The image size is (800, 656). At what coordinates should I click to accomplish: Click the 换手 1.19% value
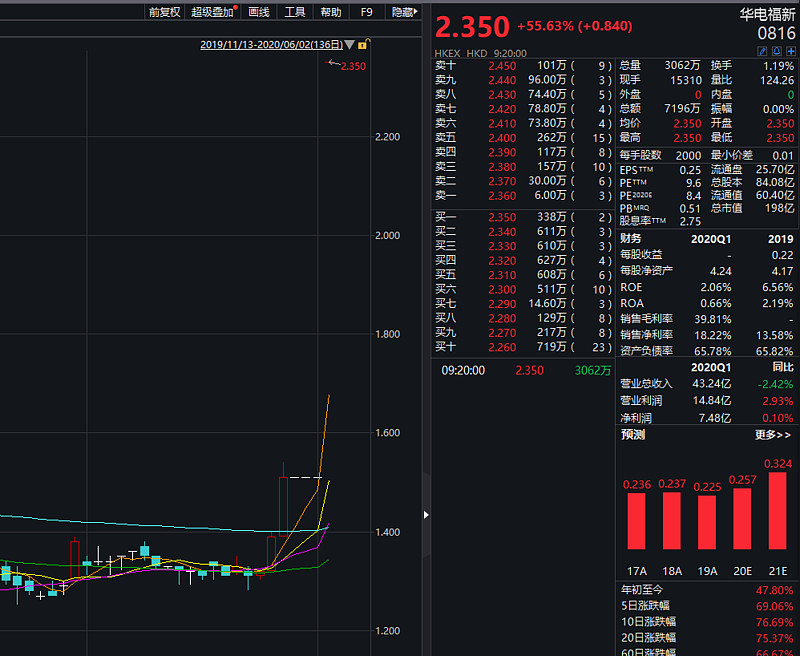(778, 66)
